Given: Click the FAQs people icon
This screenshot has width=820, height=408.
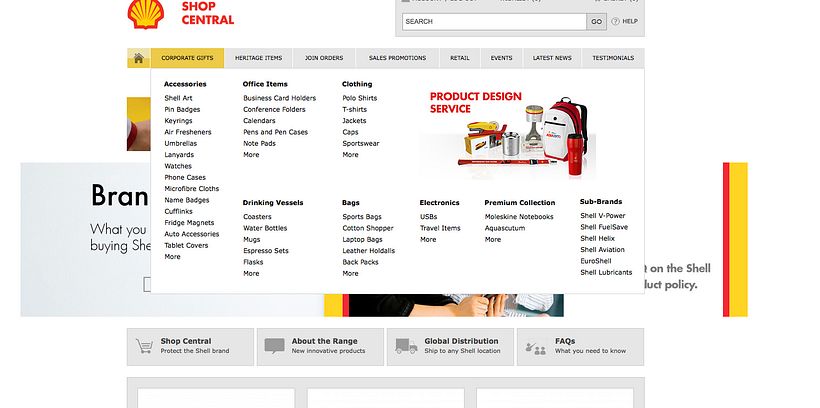Looking at the screenshot, I should pos(536,348).
